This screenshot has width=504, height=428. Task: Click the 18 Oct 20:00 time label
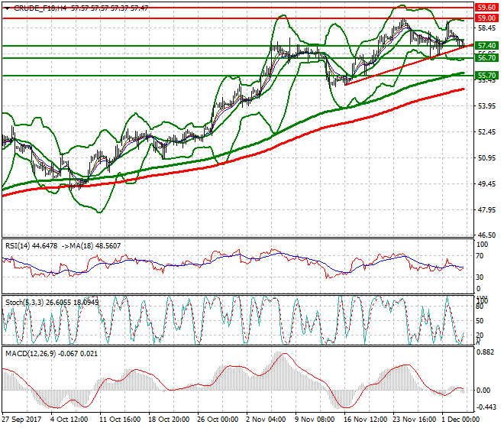click(x=169, y=420)
